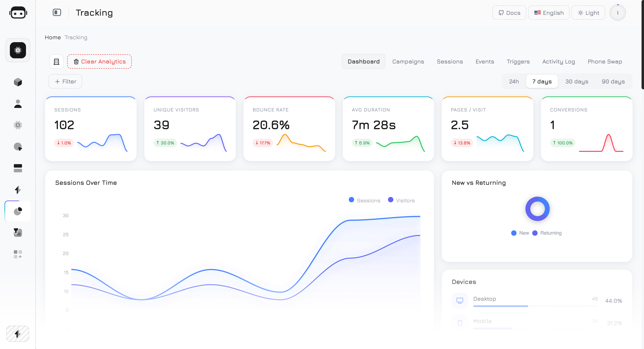Click the building icon button
Viewport: 644px width, 349px height.
(56, 62)
